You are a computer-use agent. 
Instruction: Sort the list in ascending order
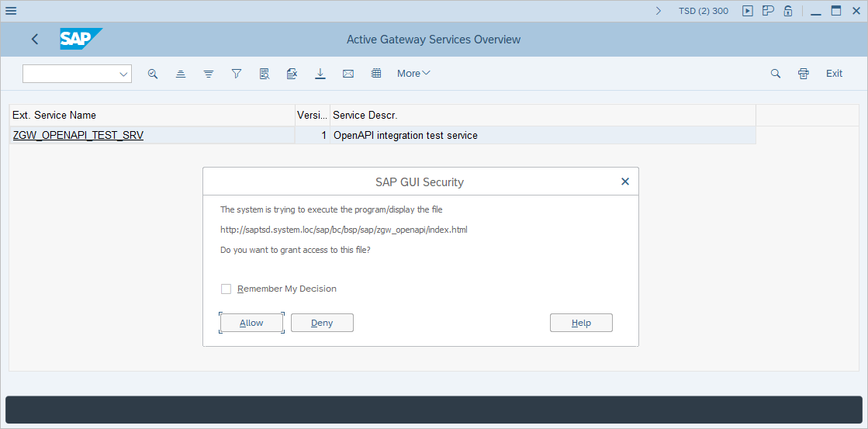click(181, 74)
